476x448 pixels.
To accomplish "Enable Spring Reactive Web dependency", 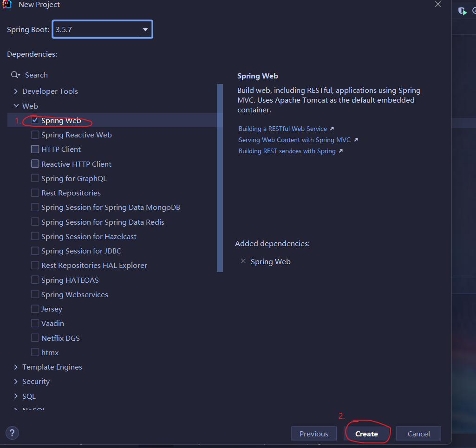I will (x=35, y=135).
